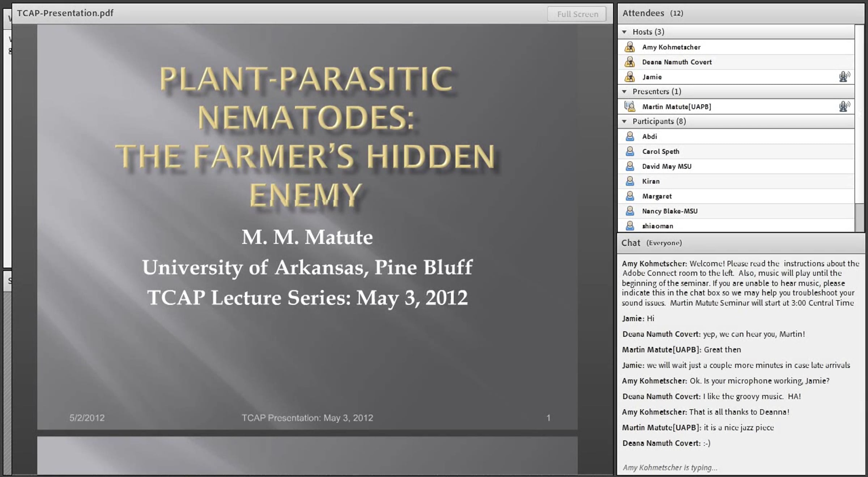Click Deana's ':-)' chat message

tap(667, 443)
